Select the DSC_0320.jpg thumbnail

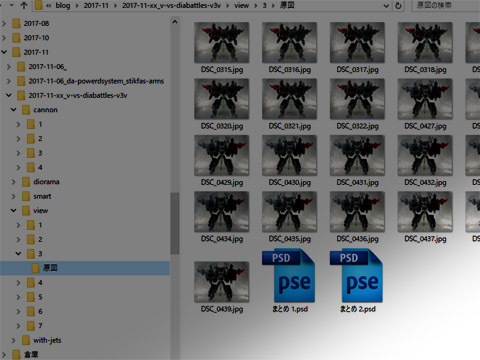(x=222, y=99)
